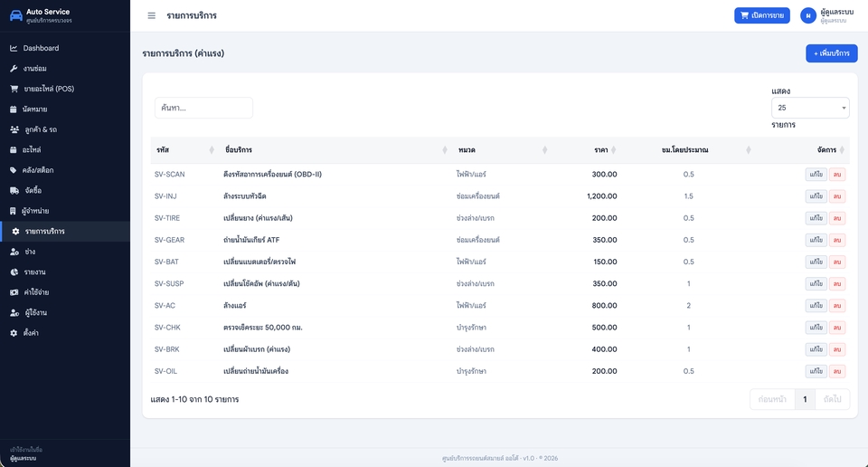Focus the ค้นหา search field
The image size is (868, 467).
tap(203, 108)
